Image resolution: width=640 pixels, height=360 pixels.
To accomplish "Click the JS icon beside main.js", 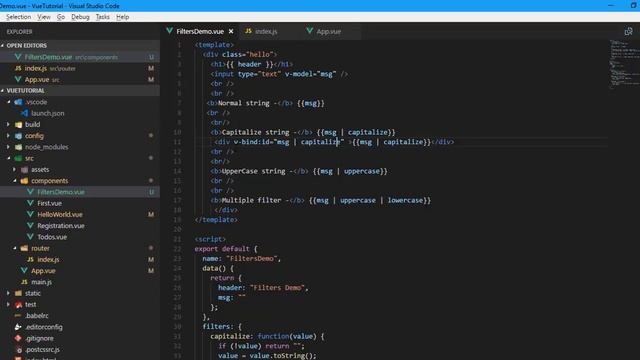I will tap(24, 282).
